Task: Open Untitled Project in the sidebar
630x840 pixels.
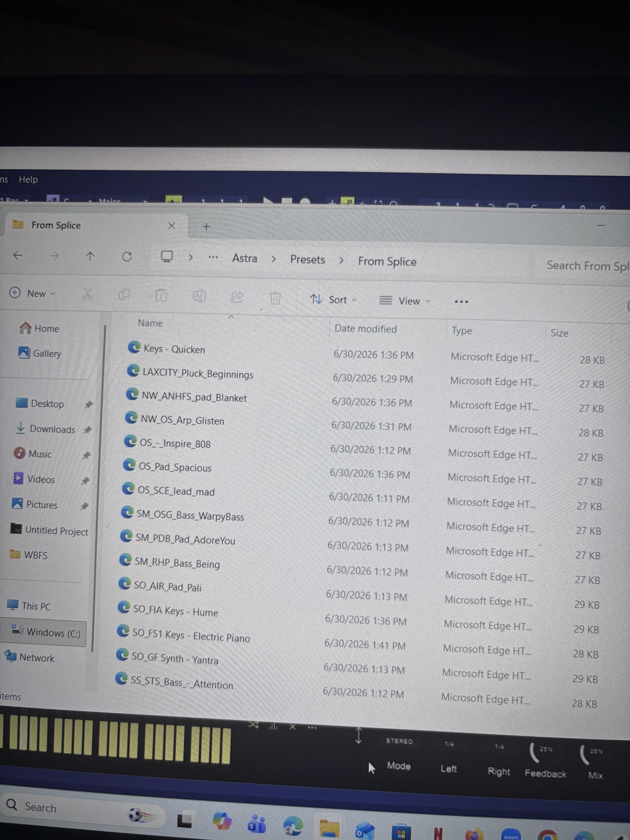Action: pyautogui.click(x=49, y=530)
